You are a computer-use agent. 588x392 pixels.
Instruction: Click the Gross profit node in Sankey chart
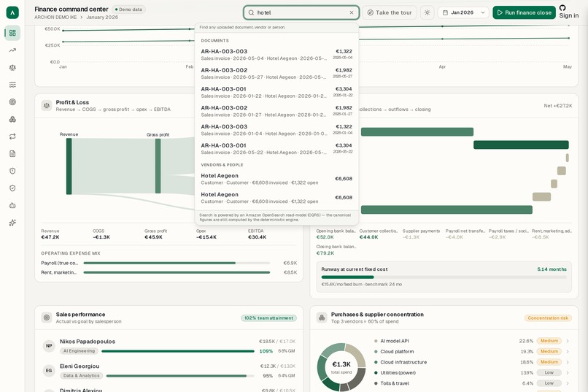point(158,166)
